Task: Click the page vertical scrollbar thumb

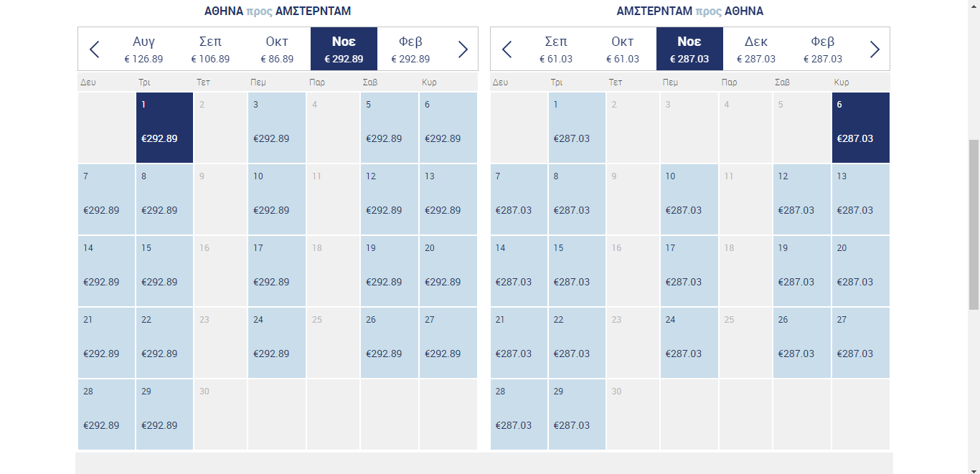Action: (x=974, y=224)
